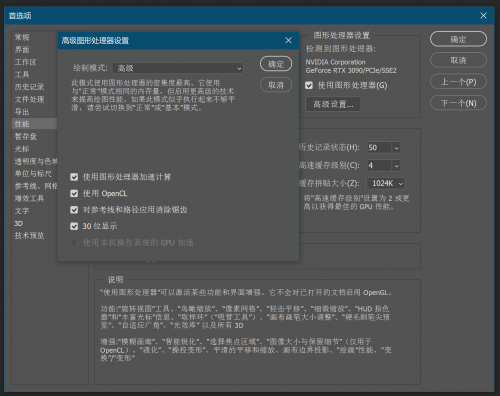
Task: Click the 高速缓存级别 value field 4
Action: click(379, 165)
